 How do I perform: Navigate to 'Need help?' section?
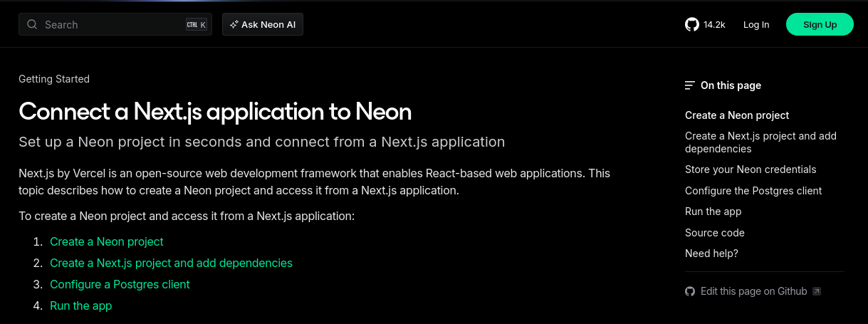(711, 254)
